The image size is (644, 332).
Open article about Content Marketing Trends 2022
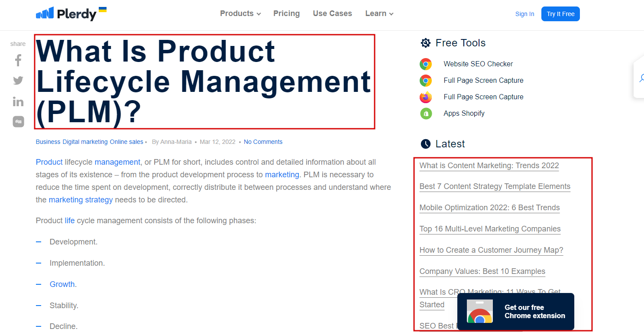click(489, 165)
